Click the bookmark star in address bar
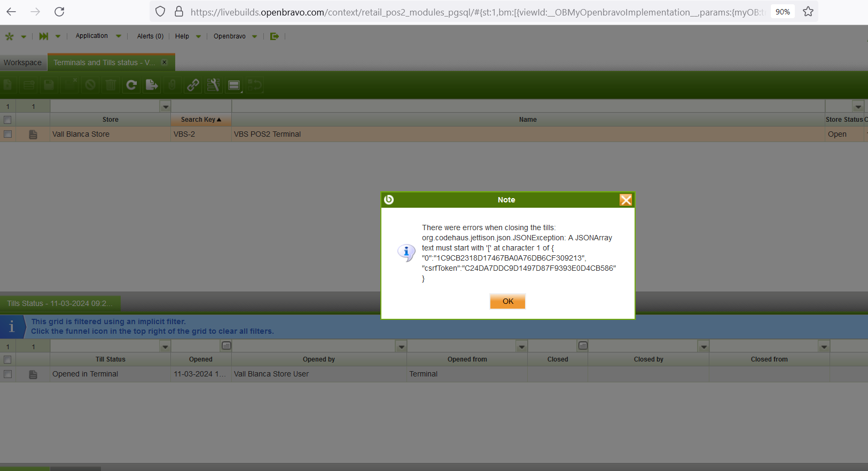 (808, 12)
